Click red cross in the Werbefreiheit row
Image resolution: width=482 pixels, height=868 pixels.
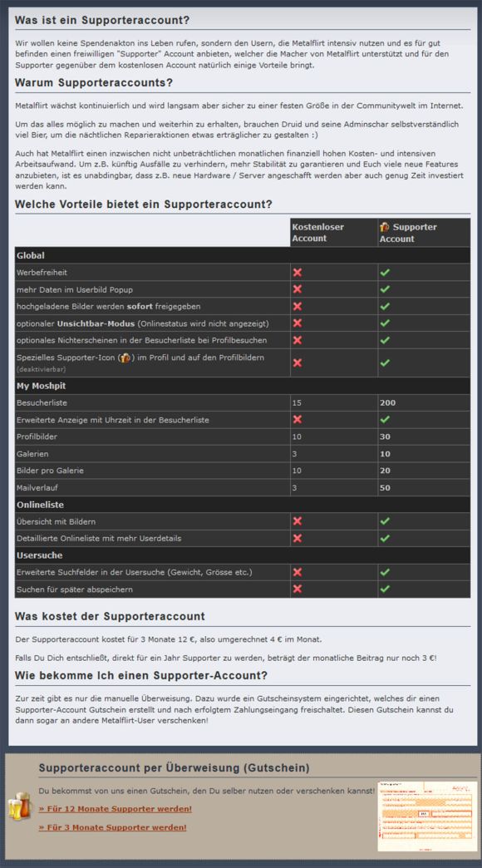click(x=298, y=273)
